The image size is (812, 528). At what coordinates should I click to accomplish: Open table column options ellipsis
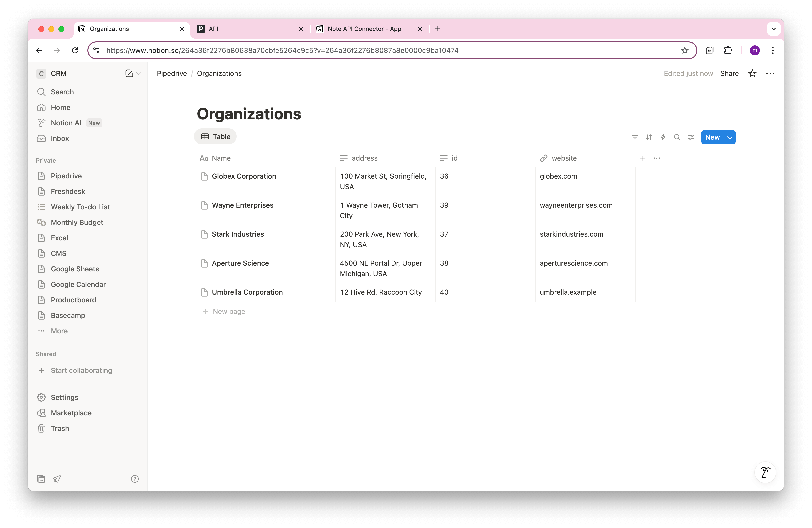[657, 158]
